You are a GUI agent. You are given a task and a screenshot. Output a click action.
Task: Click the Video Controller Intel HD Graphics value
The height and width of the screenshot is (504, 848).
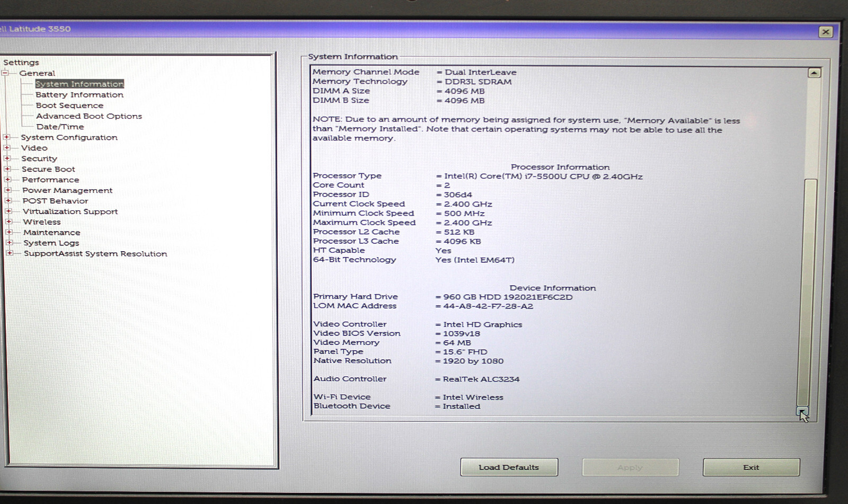coord(482,324)
